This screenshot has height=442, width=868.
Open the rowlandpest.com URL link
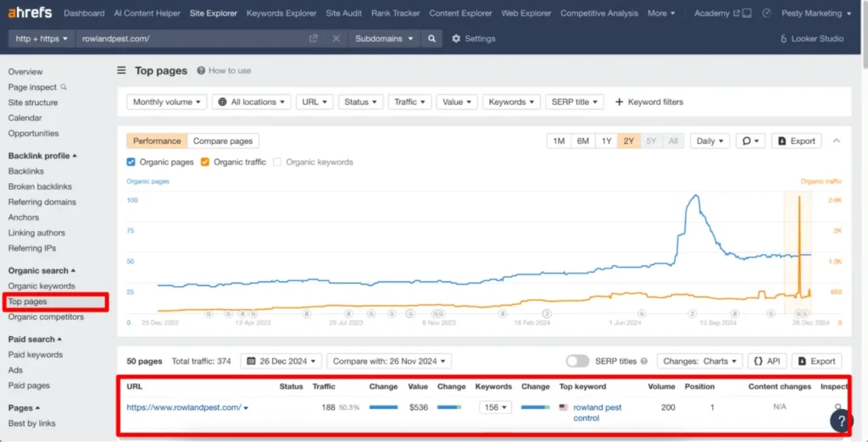pyautogui.click(x=183, y=407)
